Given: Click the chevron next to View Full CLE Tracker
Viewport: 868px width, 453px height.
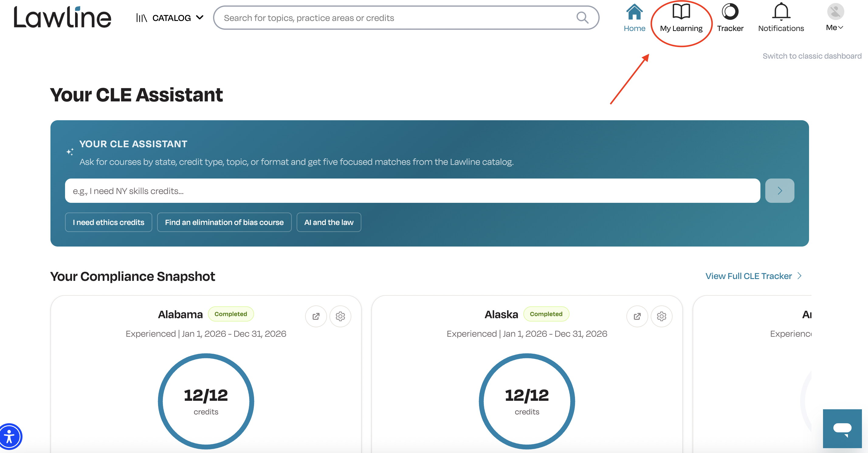Looking at the screenshot, I should [x=800, y=276].
